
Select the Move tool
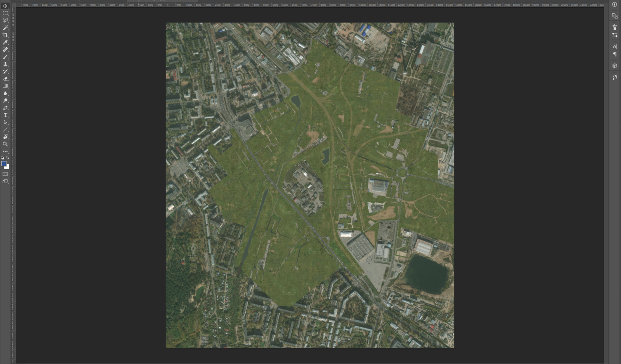click(5, 6)
